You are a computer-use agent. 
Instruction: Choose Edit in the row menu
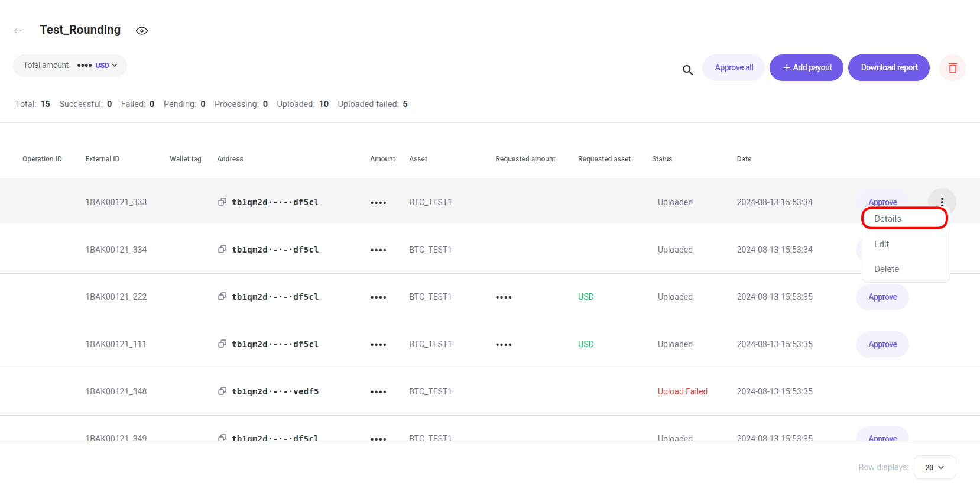882,244
